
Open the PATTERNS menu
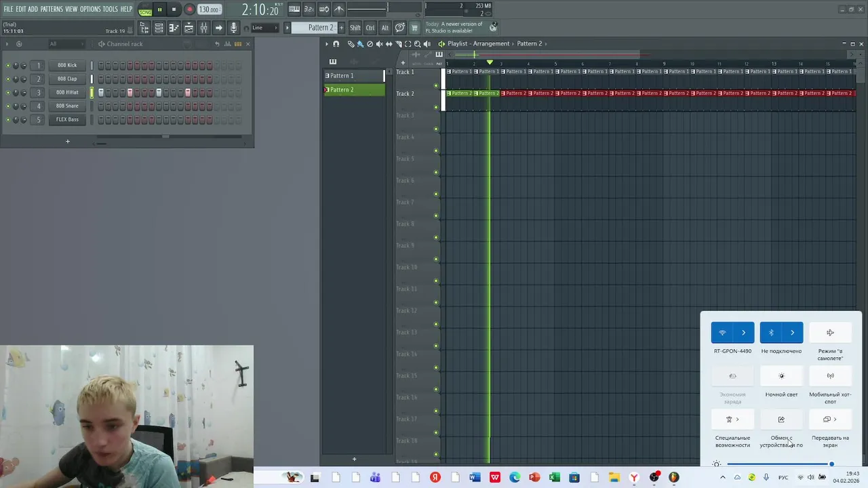tap(52, 9)
